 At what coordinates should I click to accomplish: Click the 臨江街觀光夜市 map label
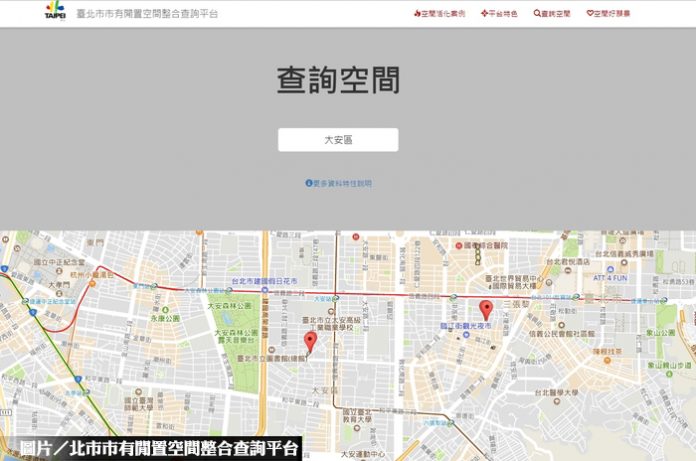(466, 326)
